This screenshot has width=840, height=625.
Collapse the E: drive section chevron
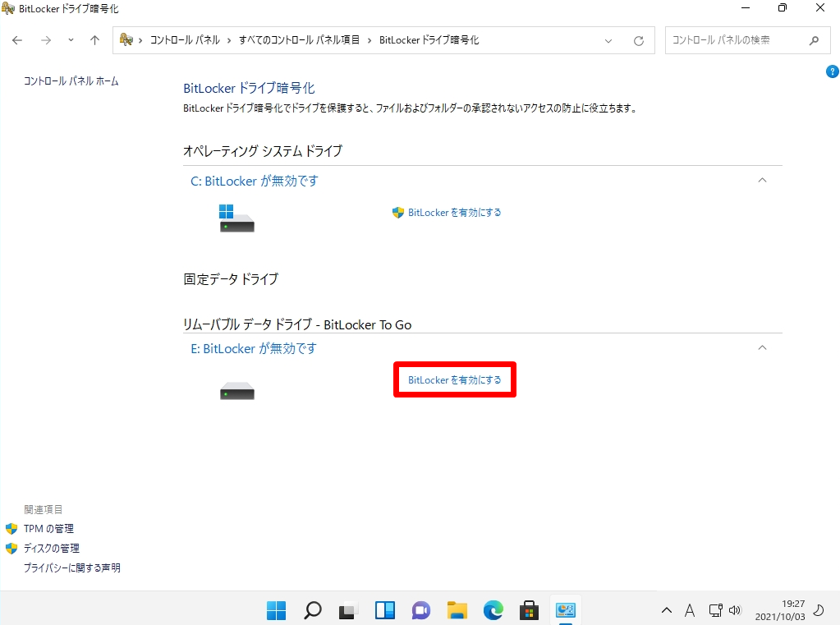click(x=762, y=348)
